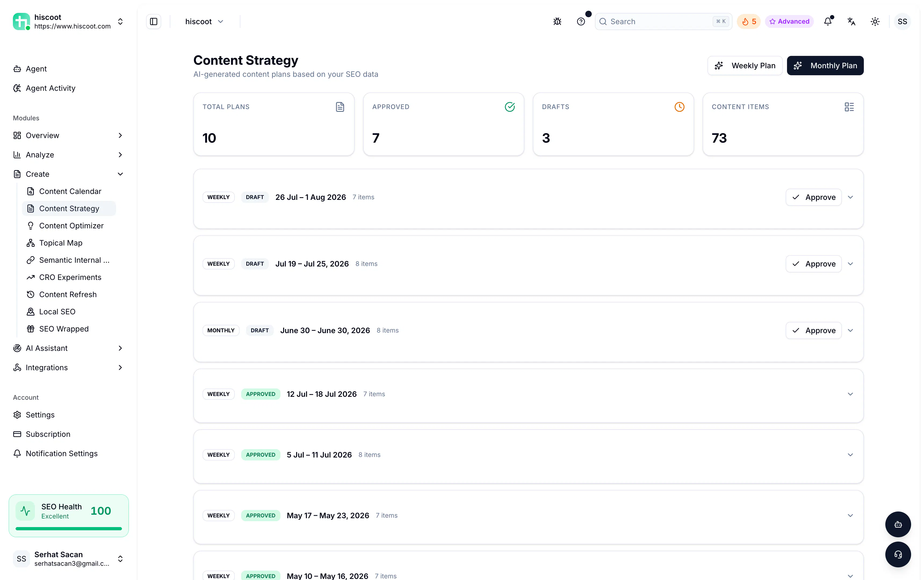
Task: Expand the 12 Jul – 18 Jul 2026 plan
Action: click(850, 394)
